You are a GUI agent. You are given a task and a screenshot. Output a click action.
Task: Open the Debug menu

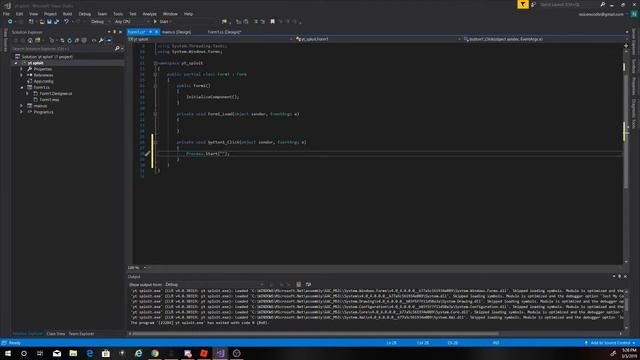click(x=84, y=14)
